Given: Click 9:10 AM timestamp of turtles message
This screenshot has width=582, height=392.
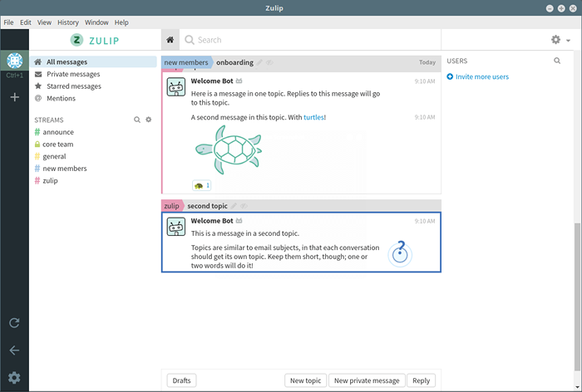Looking at the screenshot, I should tap(425, 117).
